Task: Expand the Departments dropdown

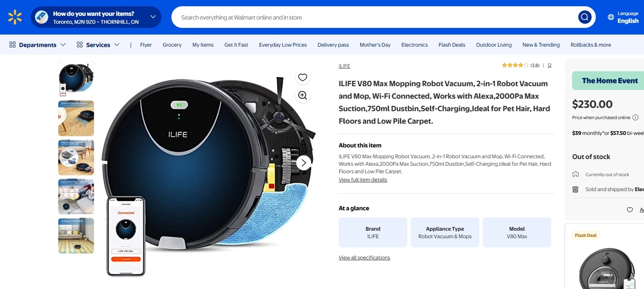Action: 37,45
